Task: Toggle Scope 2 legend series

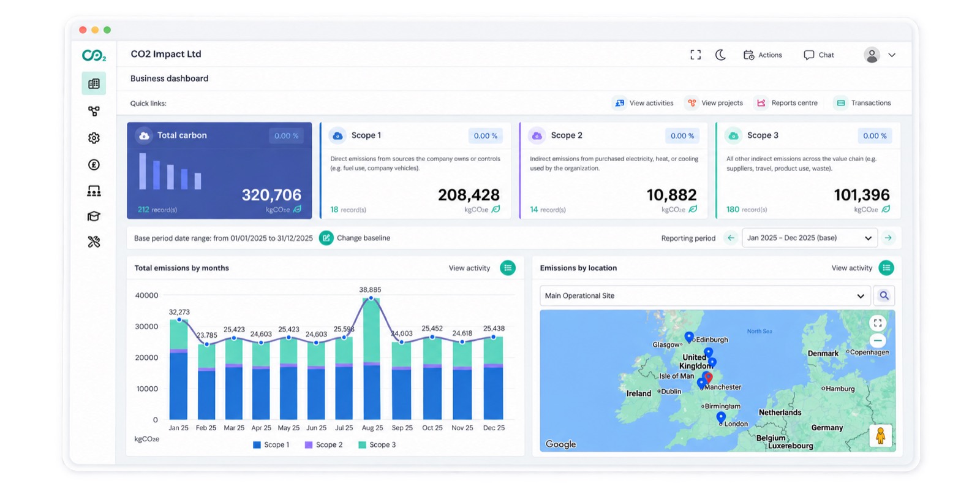Action: tap(323, 445)
